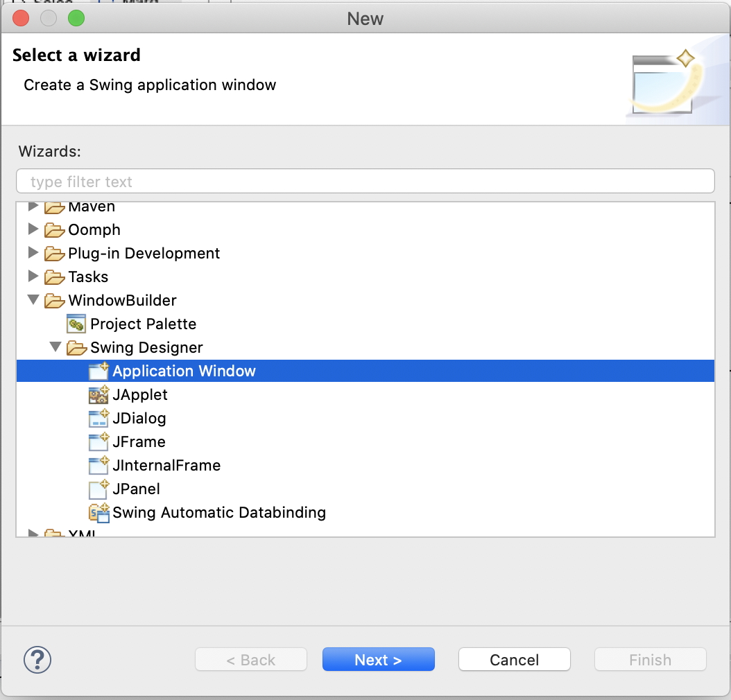Open the help question mark icon

tap(37, 659)
